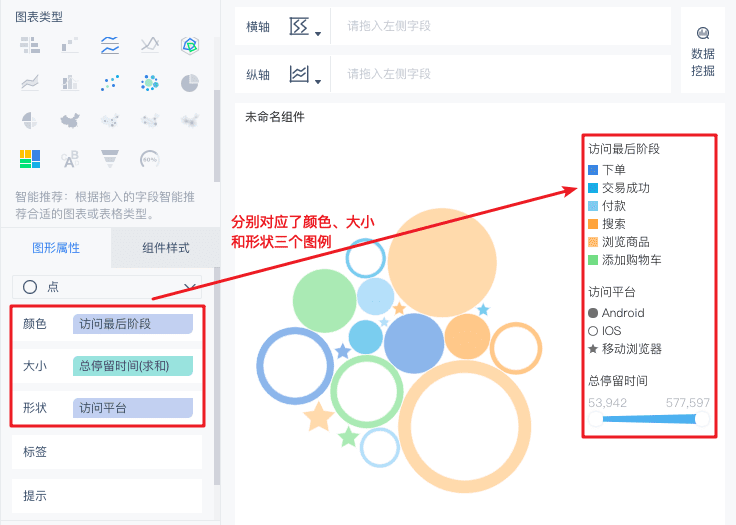
Task: Click the 访问最后阶段 color field pill
Action: pyautogui.click(x=133, y=324)
